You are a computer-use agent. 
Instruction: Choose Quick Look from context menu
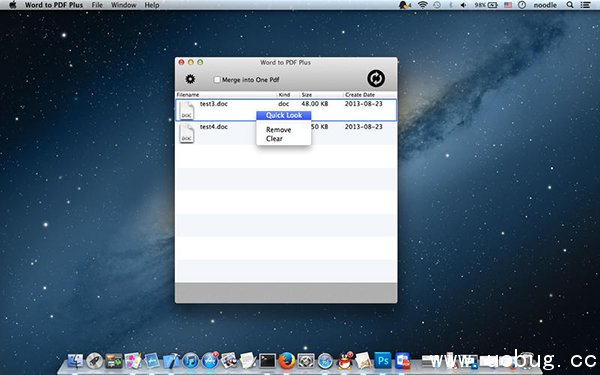click(284, 115)
